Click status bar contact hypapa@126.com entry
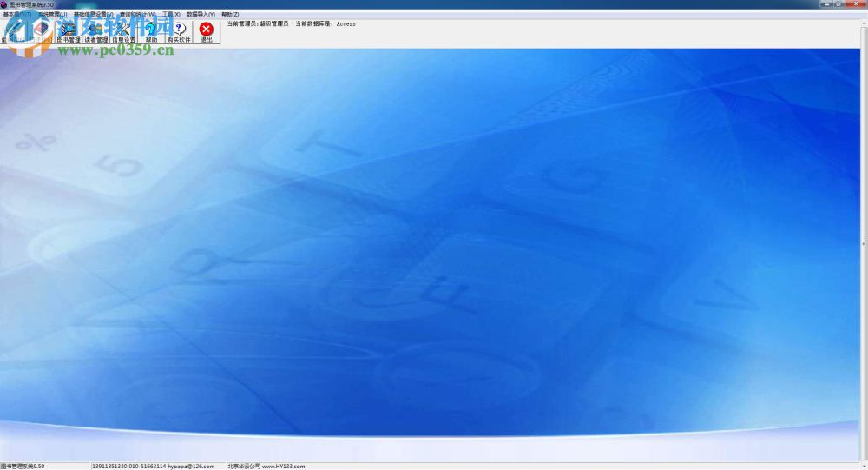The height and width of the screenshot is (470, 868). (x=154, y=467)
